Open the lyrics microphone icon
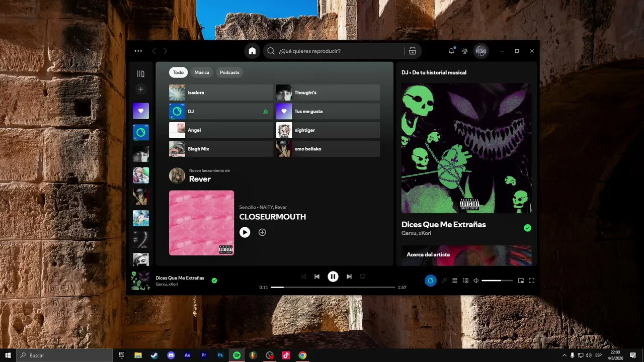This screenshot has width=644, height=362. click(x=444, y=281)
